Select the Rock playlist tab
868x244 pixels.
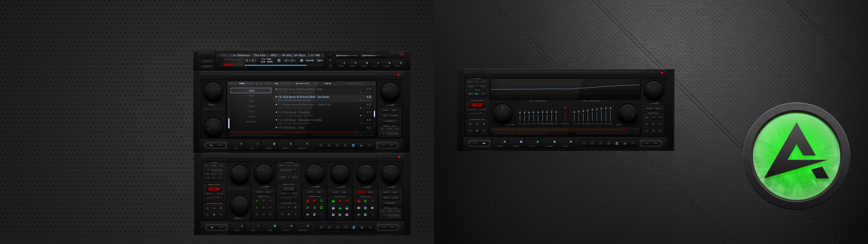point(251,106)
